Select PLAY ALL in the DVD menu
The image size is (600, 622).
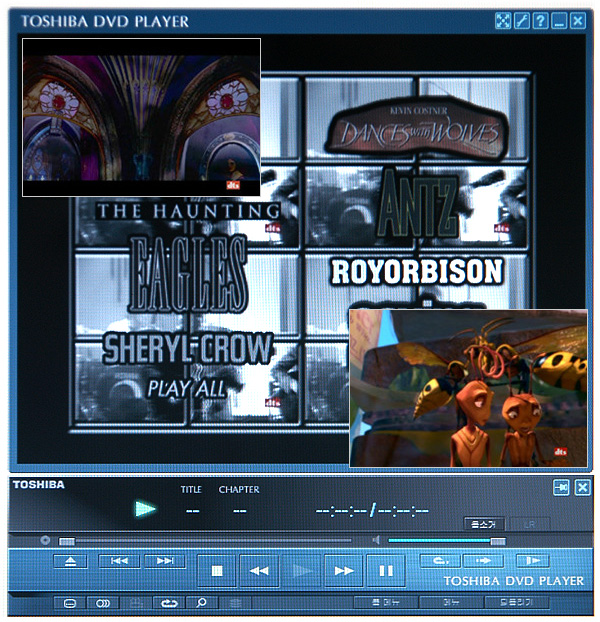tap(186, 388)
